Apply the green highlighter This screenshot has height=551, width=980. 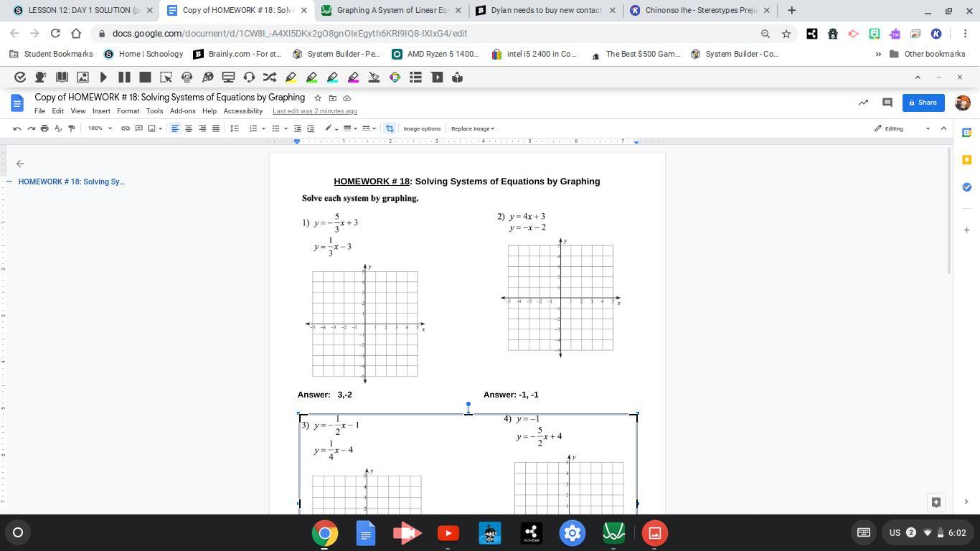click(311, 77)
